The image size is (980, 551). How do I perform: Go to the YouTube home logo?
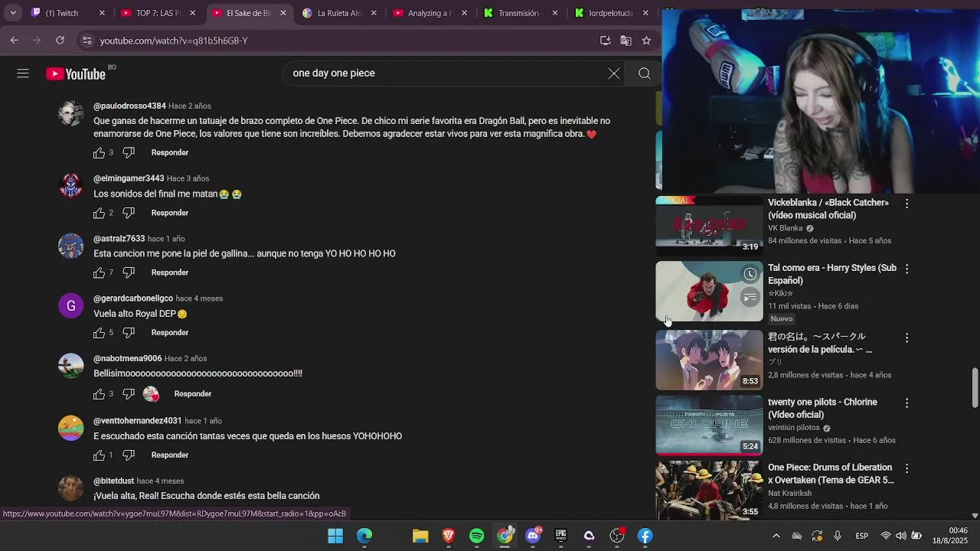click(x=76, y=73)
